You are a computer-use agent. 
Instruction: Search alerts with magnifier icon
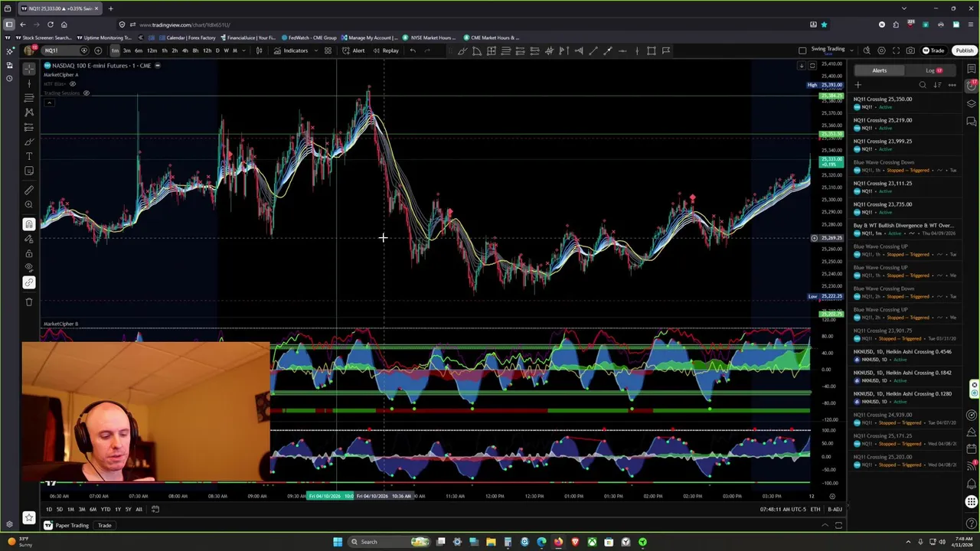(x=923, y=85)
